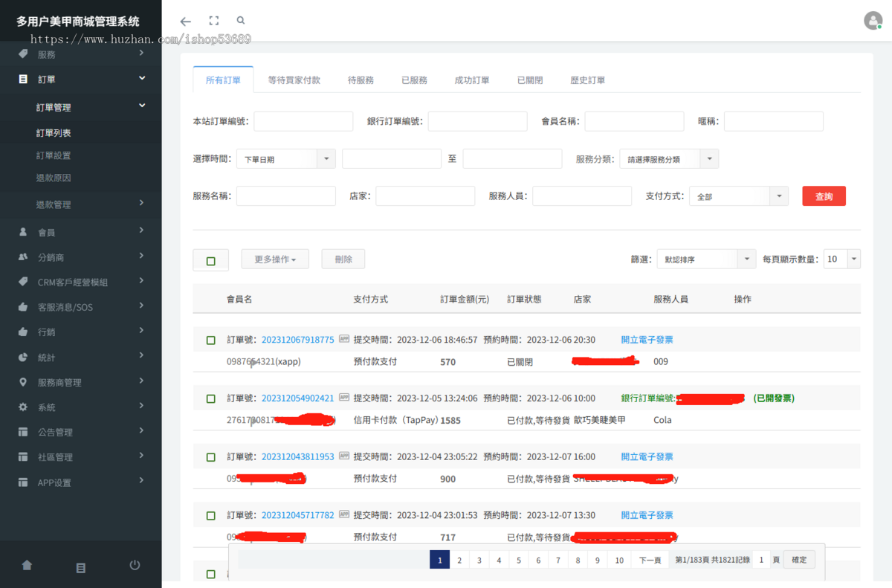892x588 pixels.
Task: Open the 默認排序 filter dropdown
Action: (x=706, y=259)
